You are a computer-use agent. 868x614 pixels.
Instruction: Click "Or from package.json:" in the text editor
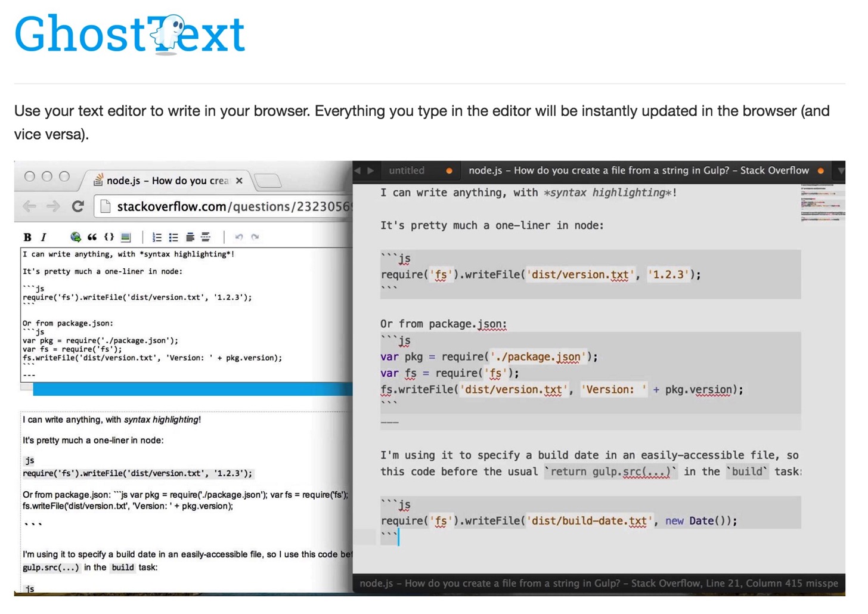pos(444,324)
